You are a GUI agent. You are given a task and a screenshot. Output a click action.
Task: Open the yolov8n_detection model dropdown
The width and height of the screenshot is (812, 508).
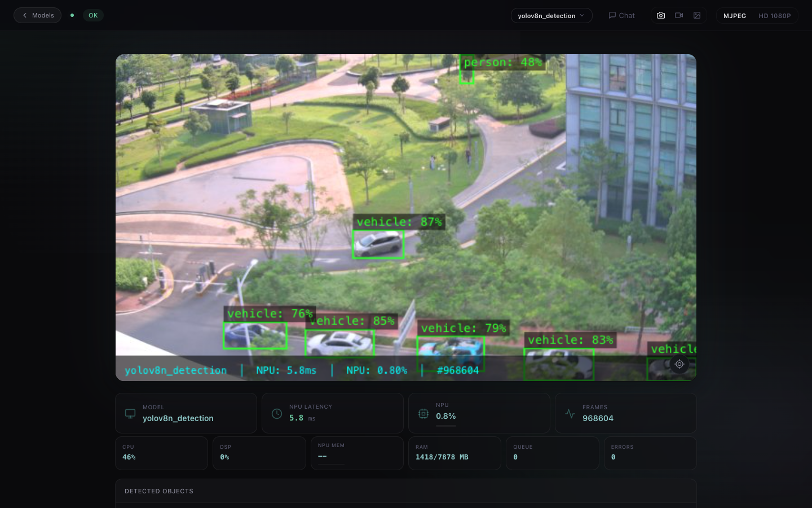pos(551,16)
